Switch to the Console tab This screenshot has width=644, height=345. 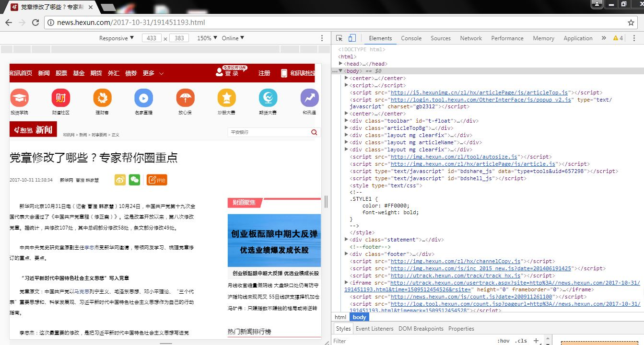click(x=411, y=38)
